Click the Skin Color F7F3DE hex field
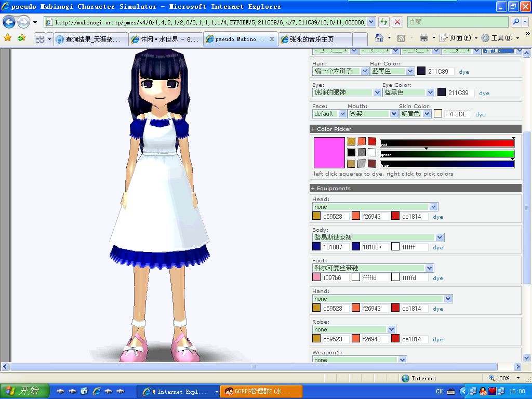This screenshot has height=399, width=532. pyautogui.click(x=457, y=114)
